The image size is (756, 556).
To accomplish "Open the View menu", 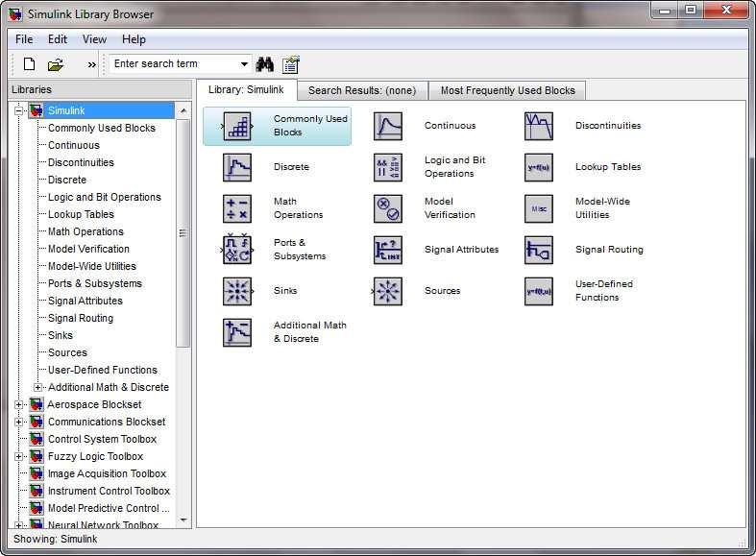I will click(x=94, y=39).
